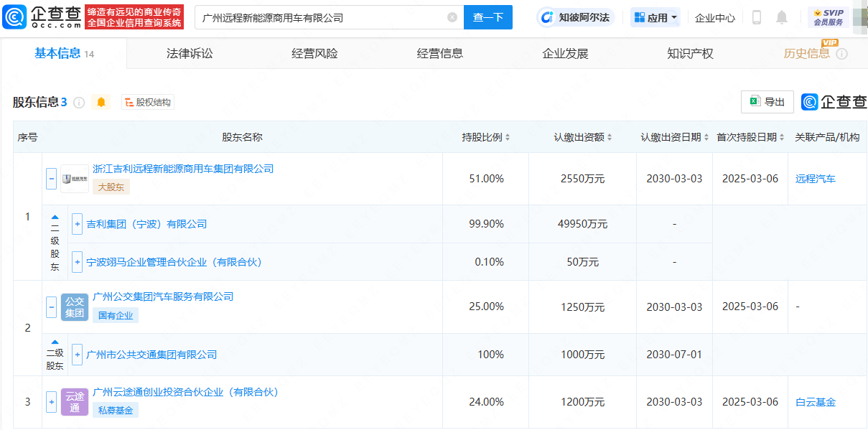This screenshot has width=868, height=430.
Task: Open the 远程汽车 related product link
Action: pyautogui.click(x=816, y=179)
